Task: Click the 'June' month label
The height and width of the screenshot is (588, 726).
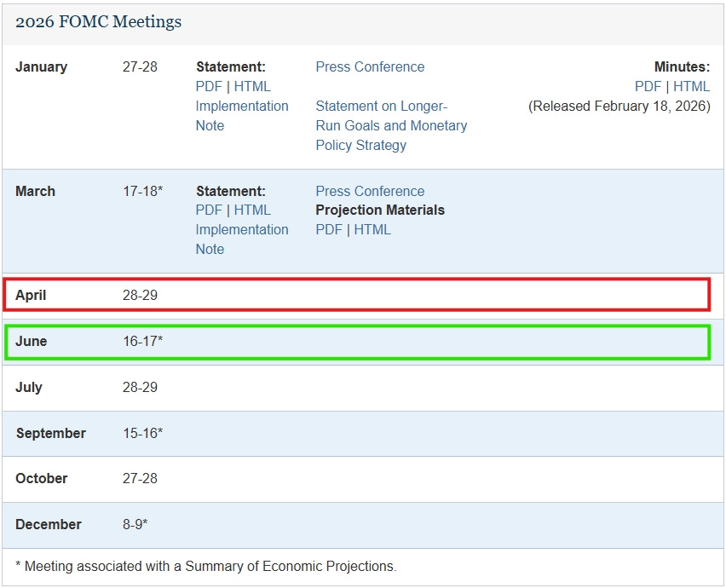Action: (31, 341)
